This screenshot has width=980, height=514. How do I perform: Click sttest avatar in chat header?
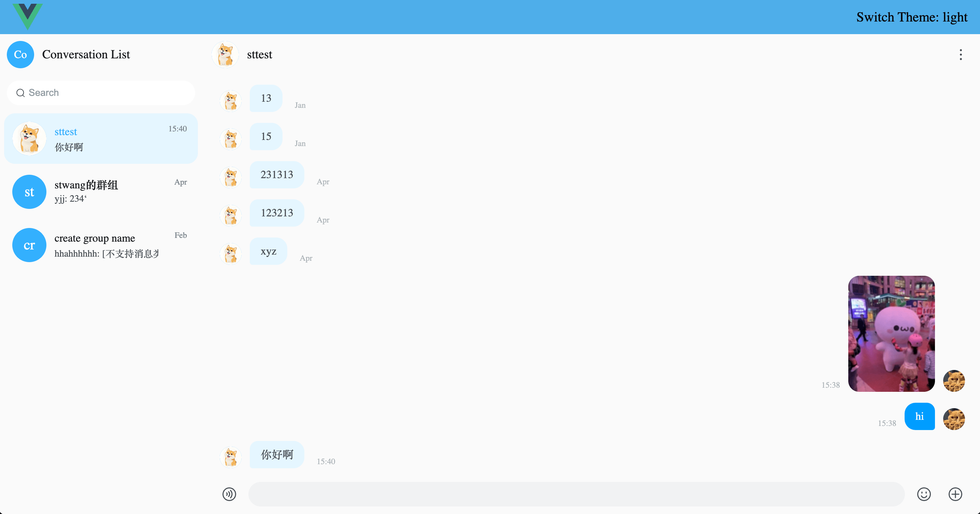(x=225, y=55)
